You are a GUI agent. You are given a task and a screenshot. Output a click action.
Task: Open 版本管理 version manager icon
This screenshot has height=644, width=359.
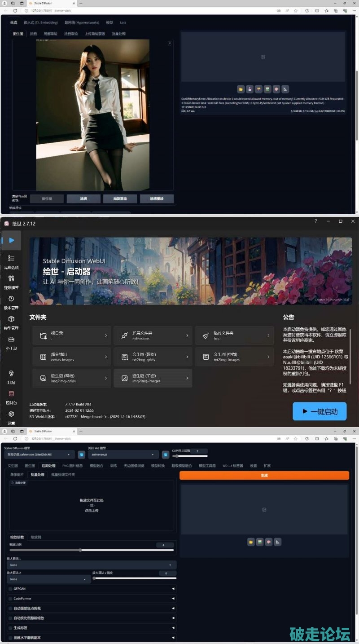click(x=11, y=299)
